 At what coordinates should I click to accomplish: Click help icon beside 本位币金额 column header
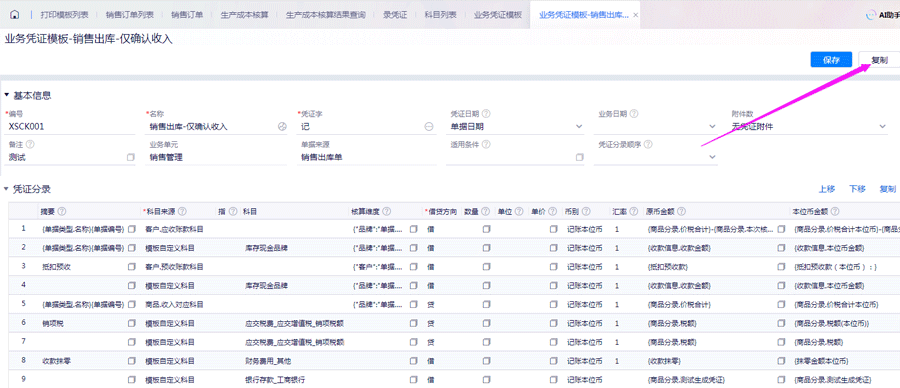coord(835,212)
